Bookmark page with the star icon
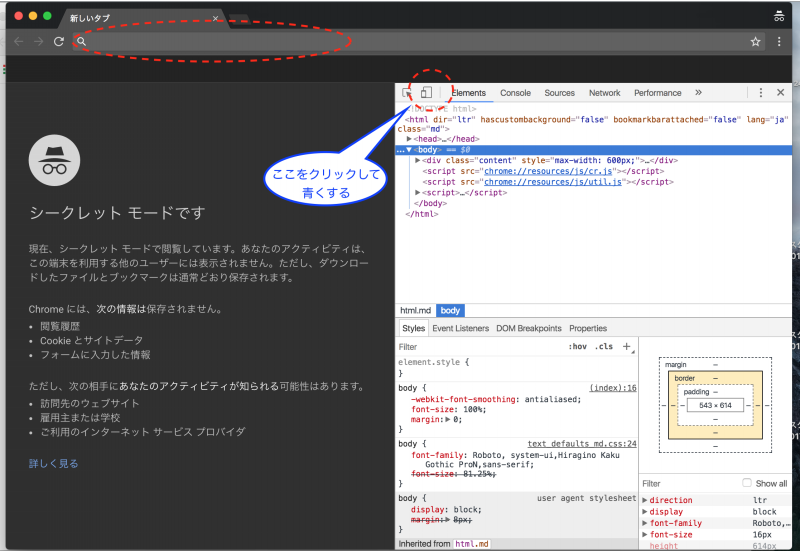This screenshot has height=551, width=800. tap(755, 42)
